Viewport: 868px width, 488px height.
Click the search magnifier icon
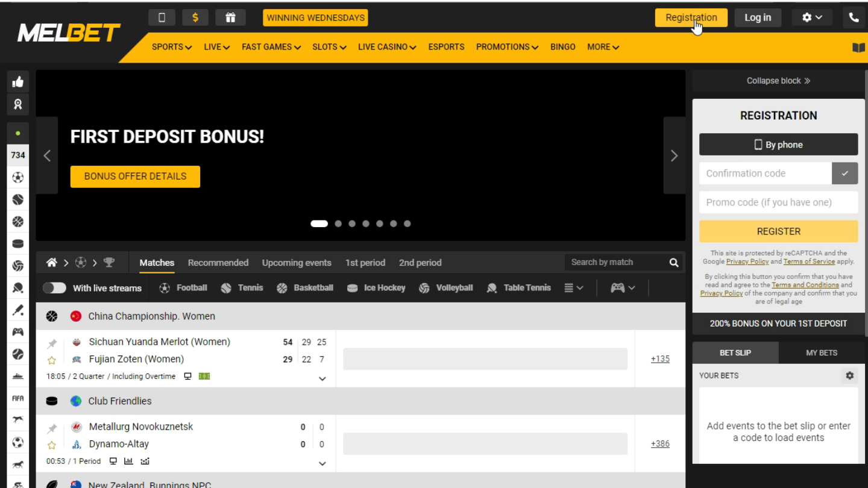coord(674,263)
